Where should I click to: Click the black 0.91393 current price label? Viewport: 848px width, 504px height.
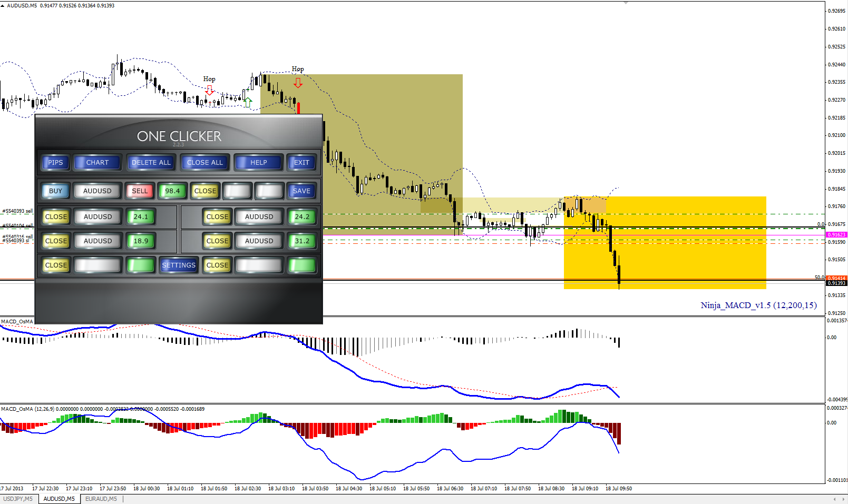coord(836,283)
